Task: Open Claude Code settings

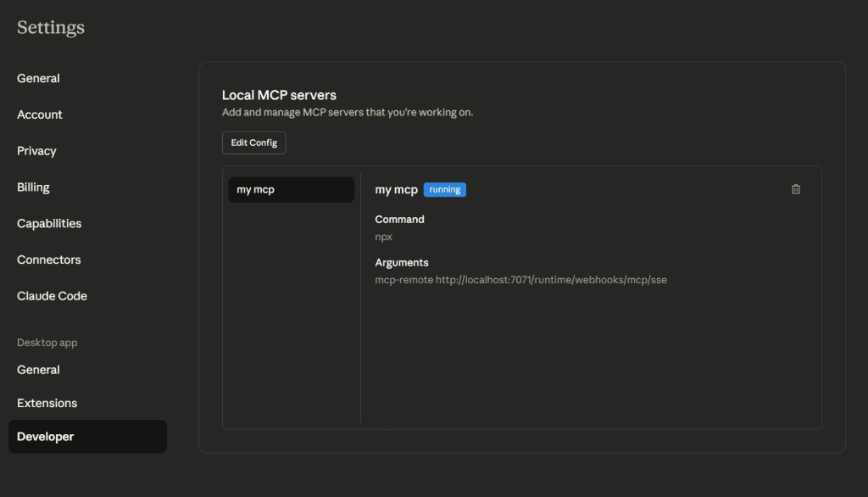Action: [x=52, y=296]
